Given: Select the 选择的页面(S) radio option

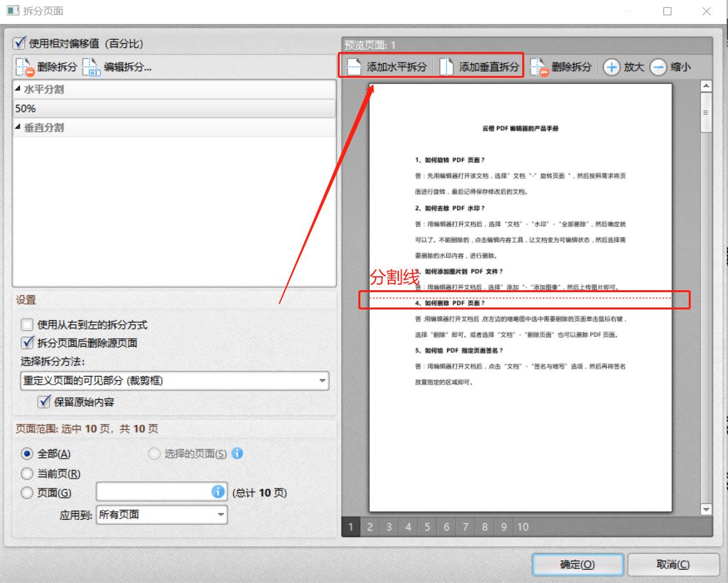Looking at the screenshot, I should [x=154, y=454].
